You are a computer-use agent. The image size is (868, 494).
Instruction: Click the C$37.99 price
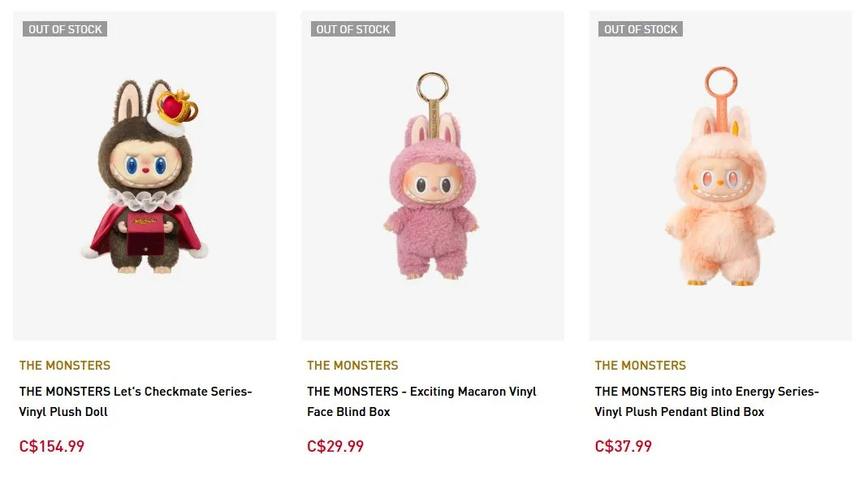pyautogui.click(x=623, y=446)
